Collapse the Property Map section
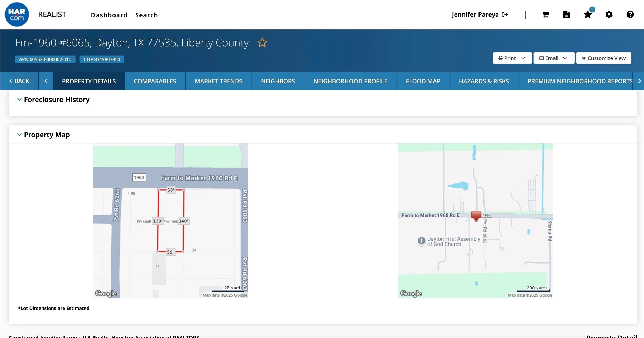 (19, 135)
